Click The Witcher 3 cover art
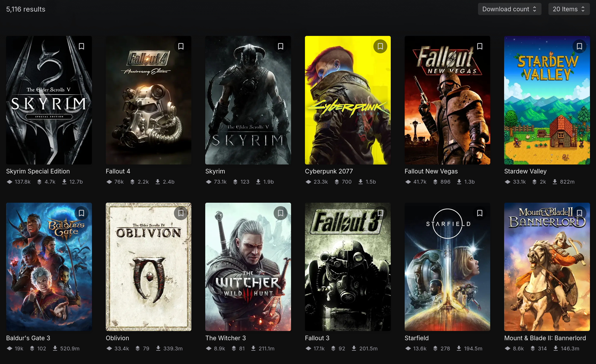The image size is (596, 364). 248,267
